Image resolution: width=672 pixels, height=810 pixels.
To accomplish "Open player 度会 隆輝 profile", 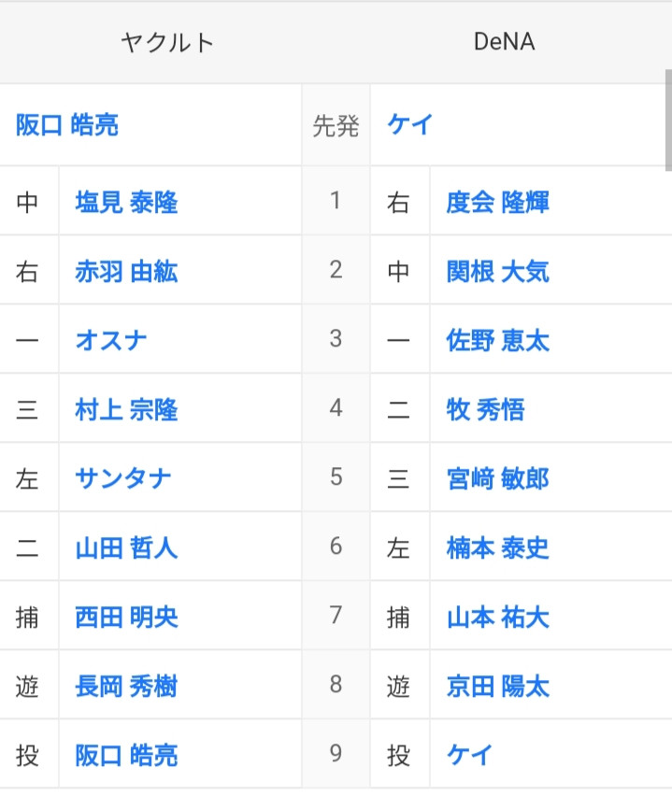I will click(x=498, y=202).
